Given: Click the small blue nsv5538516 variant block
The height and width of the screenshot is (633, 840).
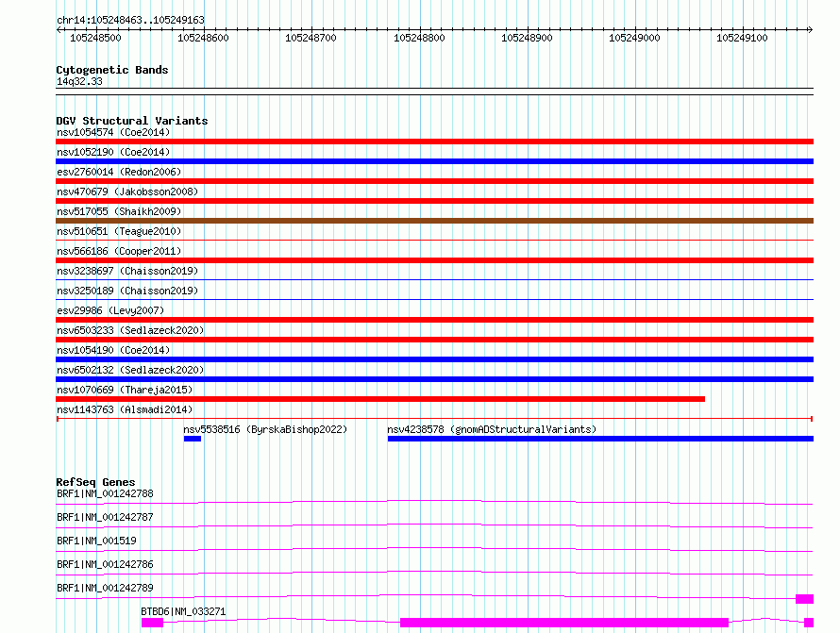Looking at the screenshot, I should click(x=193, y=439).
